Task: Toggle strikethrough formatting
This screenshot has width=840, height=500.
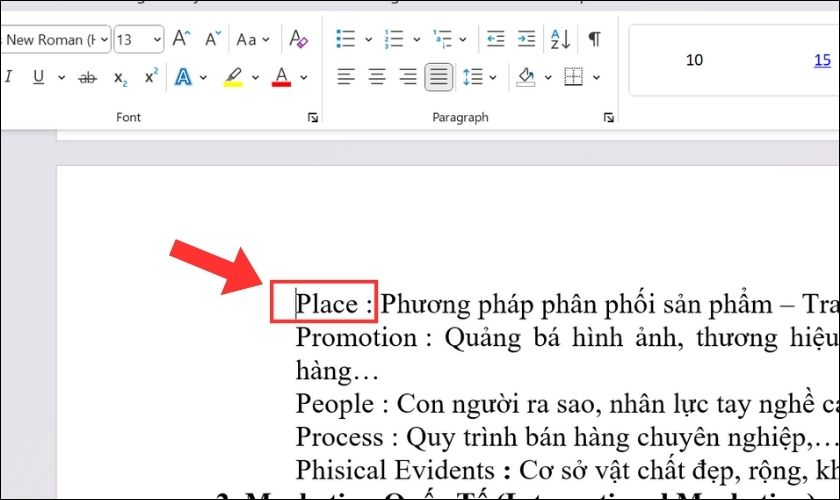Action: click(87, 78)
